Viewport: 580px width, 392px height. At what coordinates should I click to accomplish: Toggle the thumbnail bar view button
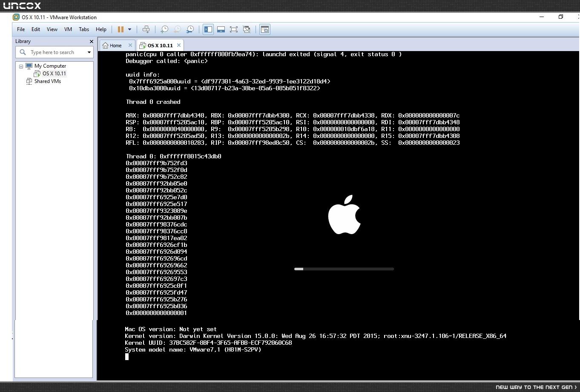[x=221, y=29]
